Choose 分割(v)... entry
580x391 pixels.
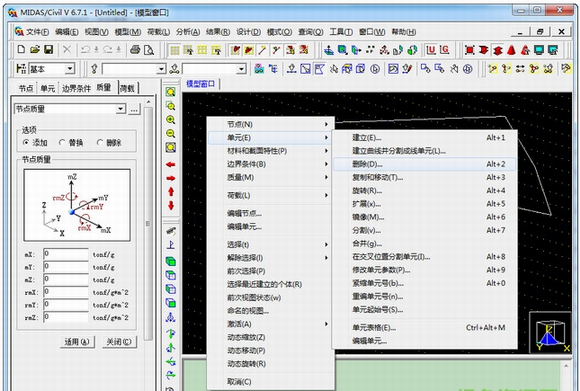coord(425,230)
